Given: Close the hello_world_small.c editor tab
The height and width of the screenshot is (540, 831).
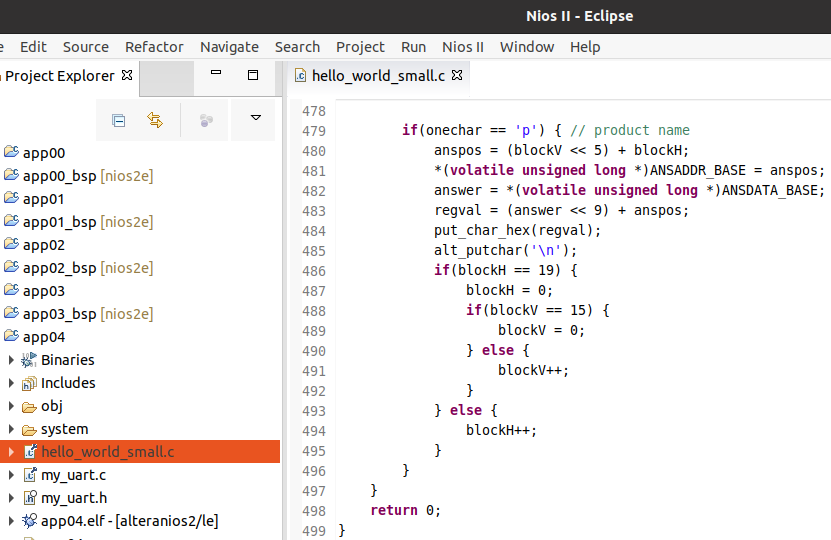Looking at the screenshot, I should pos(457,75).
